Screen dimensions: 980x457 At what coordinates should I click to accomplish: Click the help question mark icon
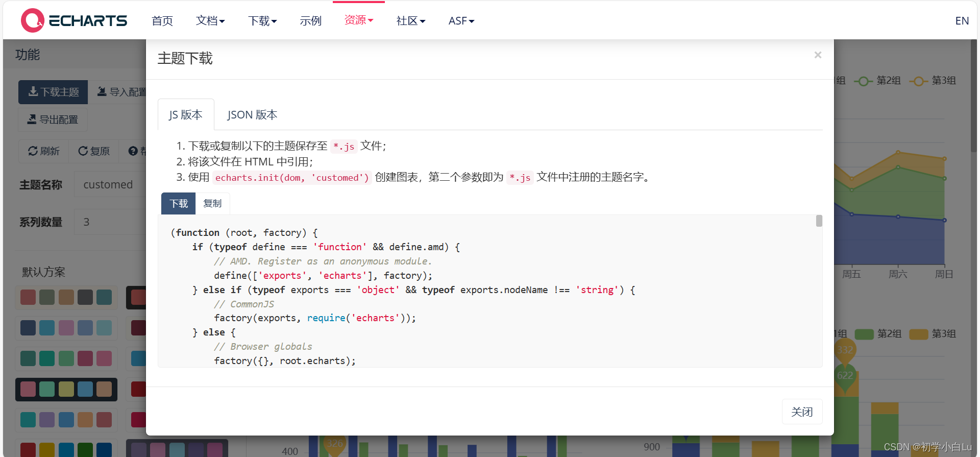(x=133, y=151)
